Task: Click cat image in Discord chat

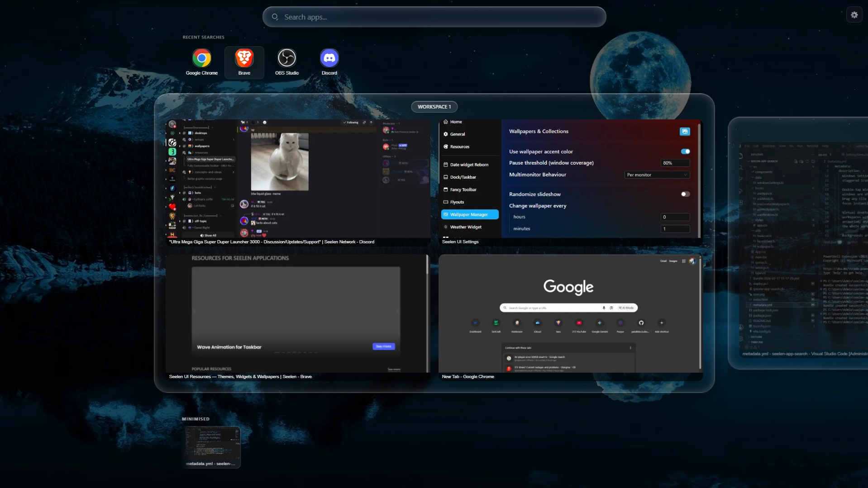Action: coord(280,162)
